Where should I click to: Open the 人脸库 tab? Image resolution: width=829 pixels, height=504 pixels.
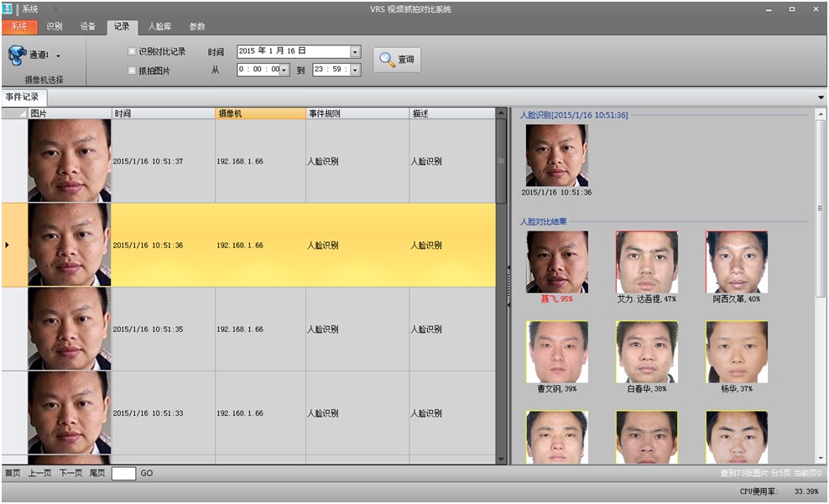coord(159,26)
